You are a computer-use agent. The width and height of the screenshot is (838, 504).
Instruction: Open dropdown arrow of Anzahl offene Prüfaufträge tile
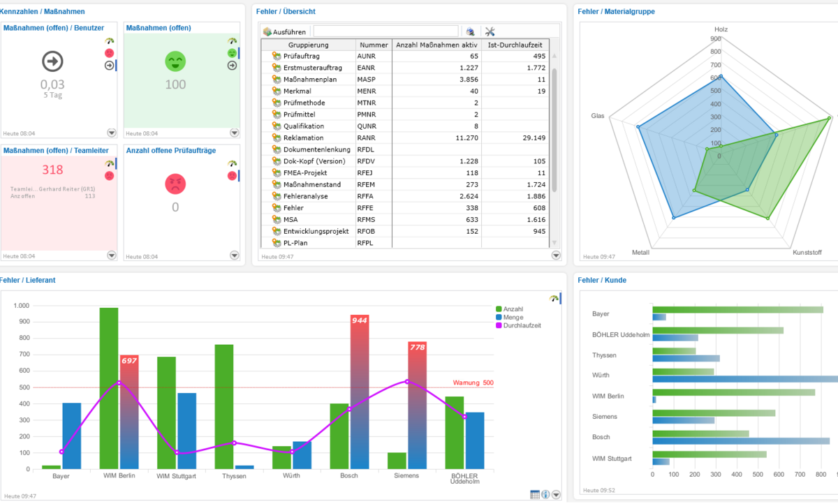[x=234, y=255]
